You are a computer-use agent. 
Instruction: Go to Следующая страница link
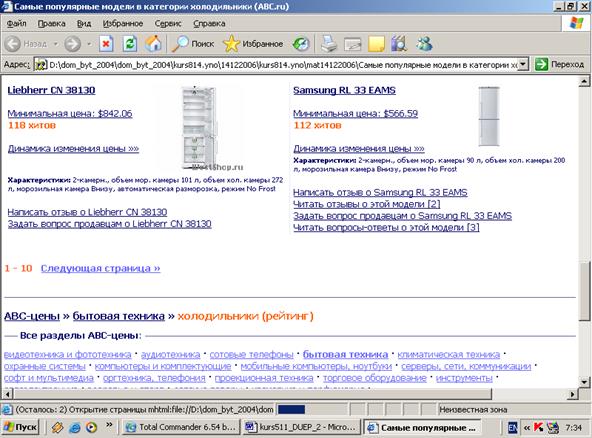click(100, 268)
